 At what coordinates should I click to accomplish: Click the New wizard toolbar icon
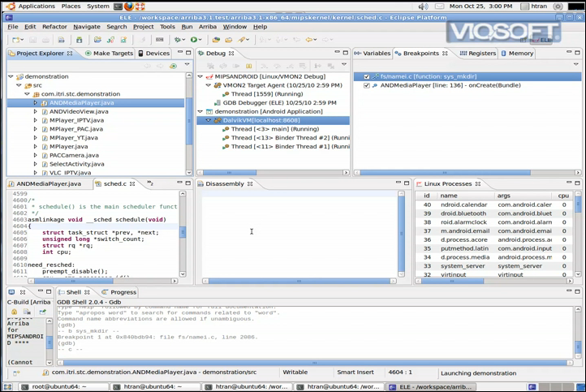15,40
